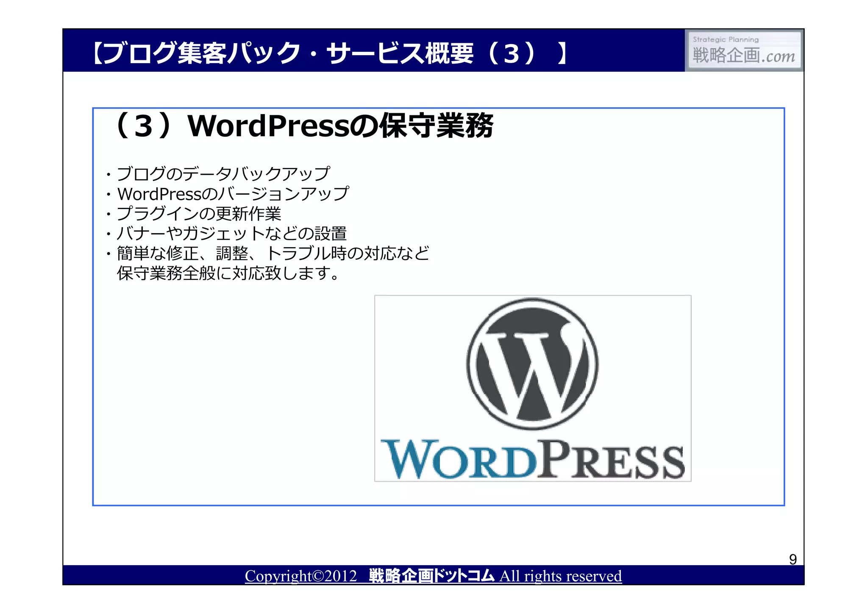Click the WordPress wordmark text in the logo
The height and width of the screenshot is (614, 868).
pos(533,460)
